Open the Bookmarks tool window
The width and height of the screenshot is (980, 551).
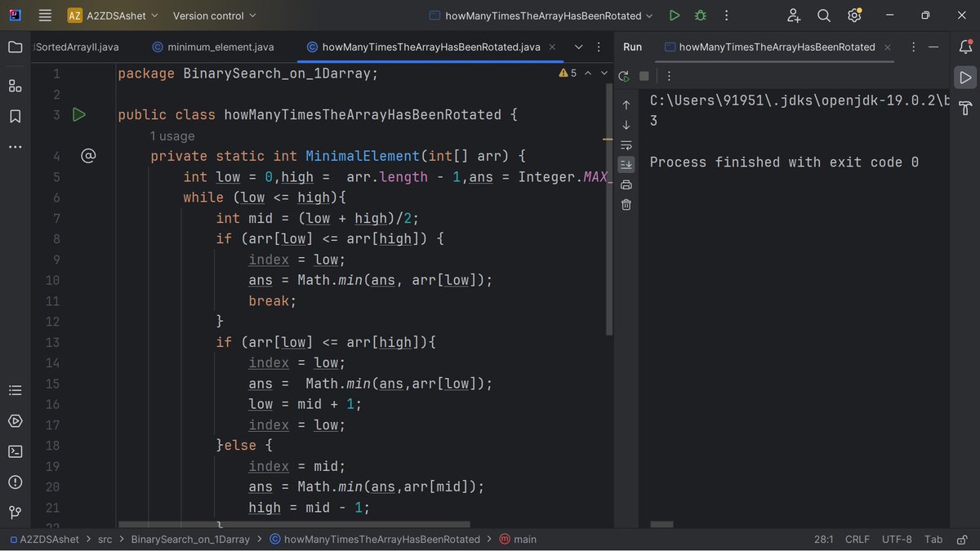tap(15, 117)
